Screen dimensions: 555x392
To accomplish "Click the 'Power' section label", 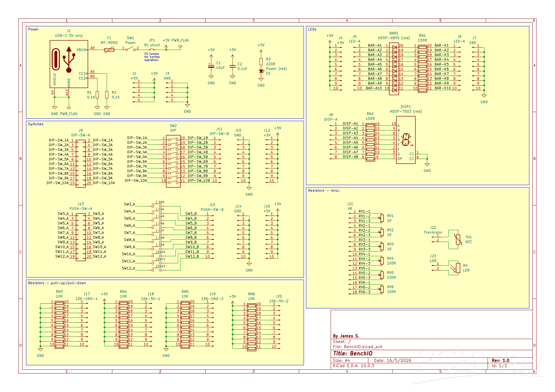I will click(33, 29).
